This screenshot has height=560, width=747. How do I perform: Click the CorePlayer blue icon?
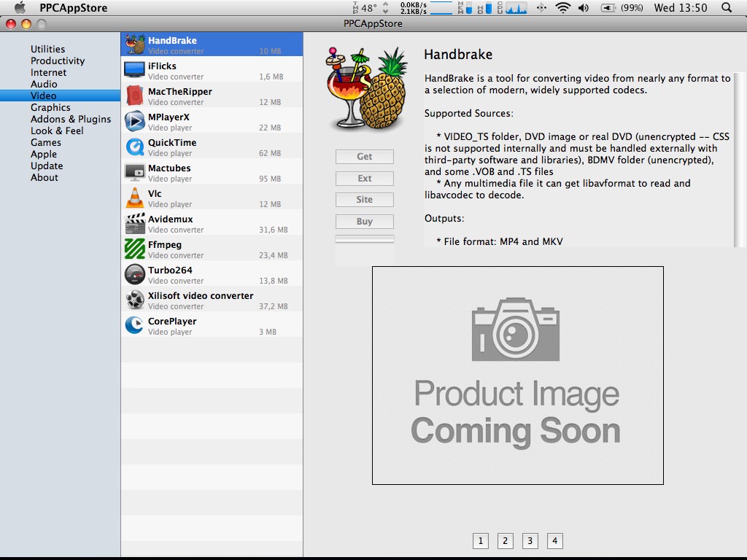(x=134, y=325)
